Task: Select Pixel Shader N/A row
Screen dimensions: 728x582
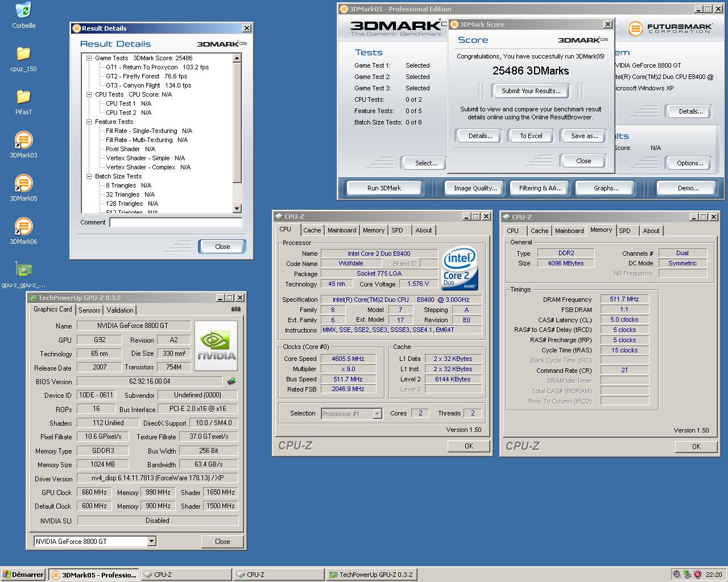Action: [x=131, y=149]
